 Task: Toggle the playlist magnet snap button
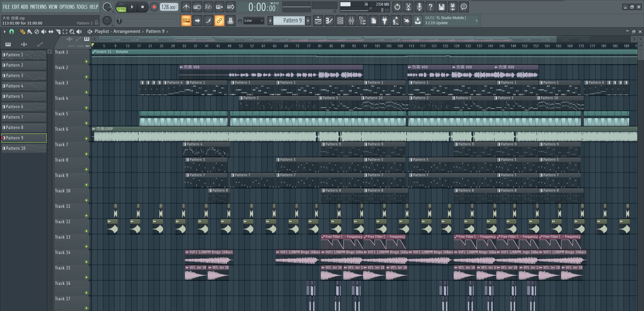click(x=11, y=32)
